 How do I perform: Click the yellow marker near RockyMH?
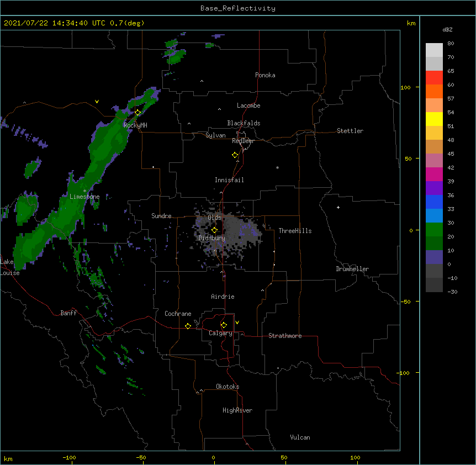138,113
